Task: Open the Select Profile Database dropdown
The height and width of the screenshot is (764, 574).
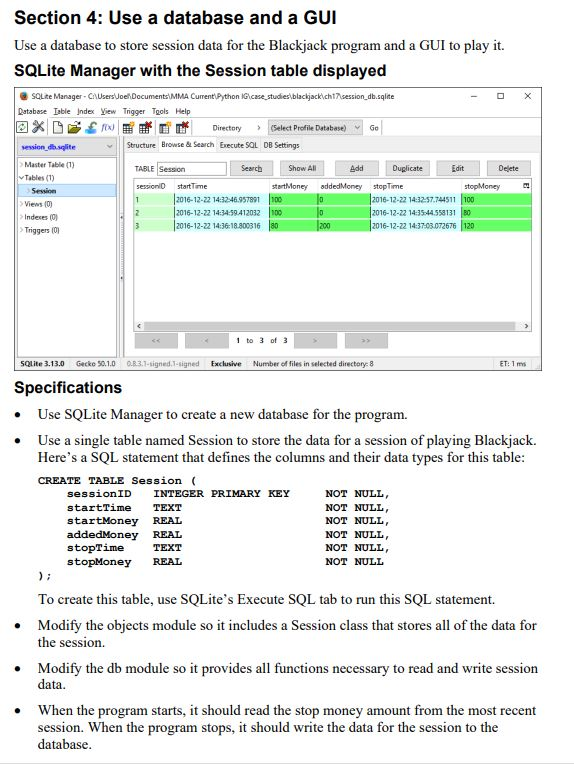Action: (315, 128)
